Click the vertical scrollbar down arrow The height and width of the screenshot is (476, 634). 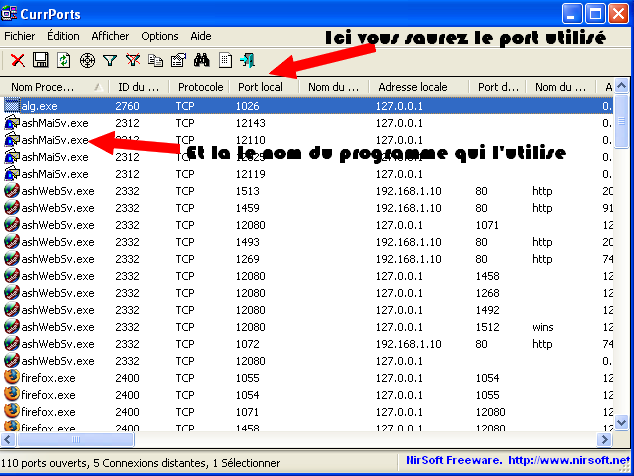click(x=621, y=423)
